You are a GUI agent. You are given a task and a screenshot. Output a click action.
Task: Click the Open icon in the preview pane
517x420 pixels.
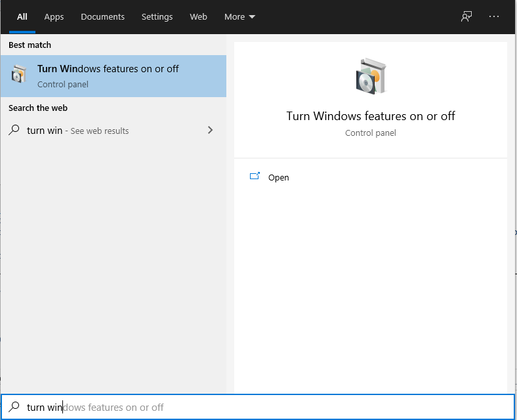pos(255,177)
